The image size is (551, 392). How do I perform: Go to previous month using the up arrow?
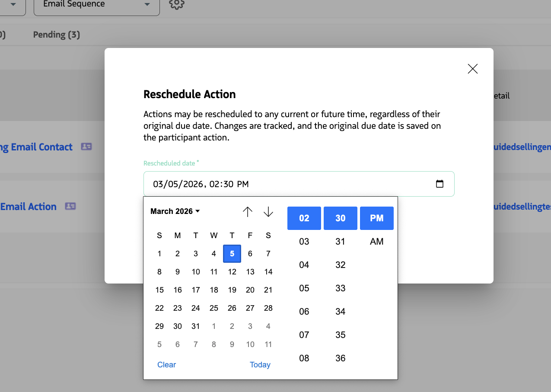click(x=248, y=212)
